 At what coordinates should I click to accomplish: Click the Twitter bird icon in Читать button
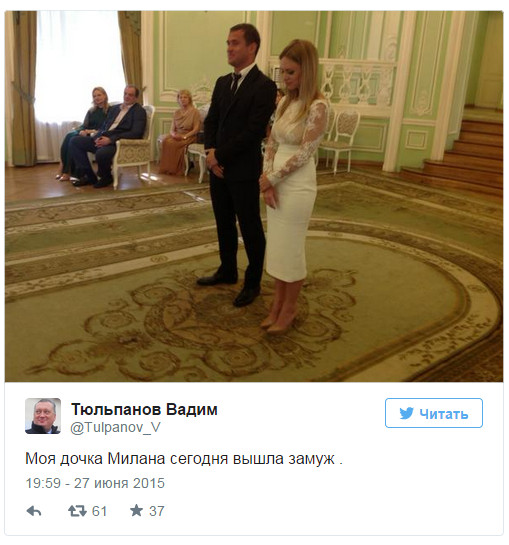tap(406, 413)
